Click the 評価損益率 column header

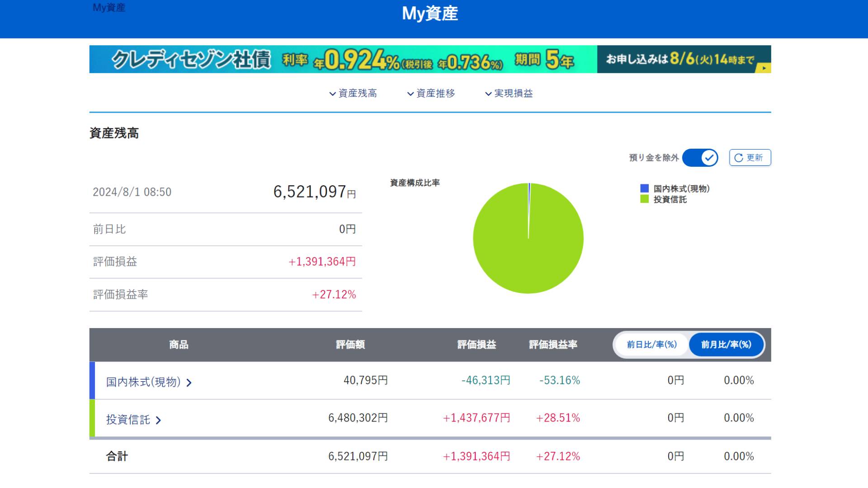(553, 345)
